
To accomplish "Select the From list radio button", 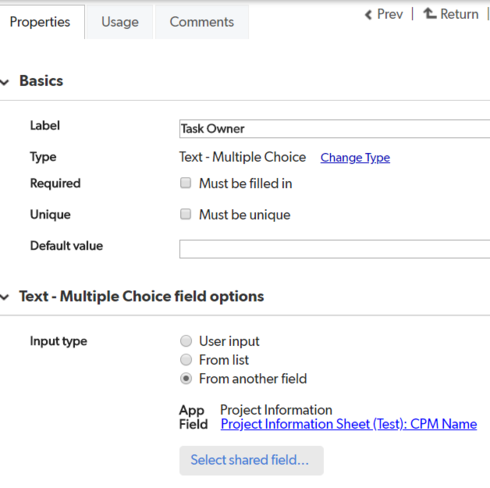I will click(186, 360).
